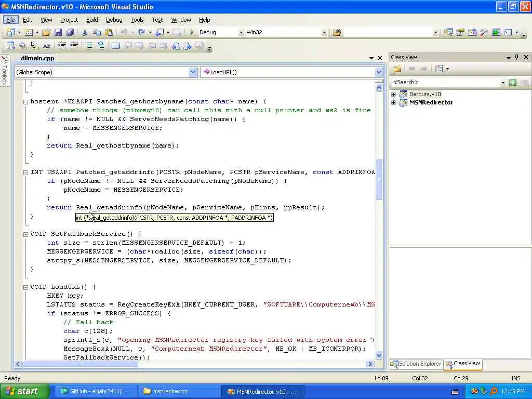The width and height of the screenshot is (532, 399).
Task: Click the Open File folder icon
Action: (x=46, y=33)
